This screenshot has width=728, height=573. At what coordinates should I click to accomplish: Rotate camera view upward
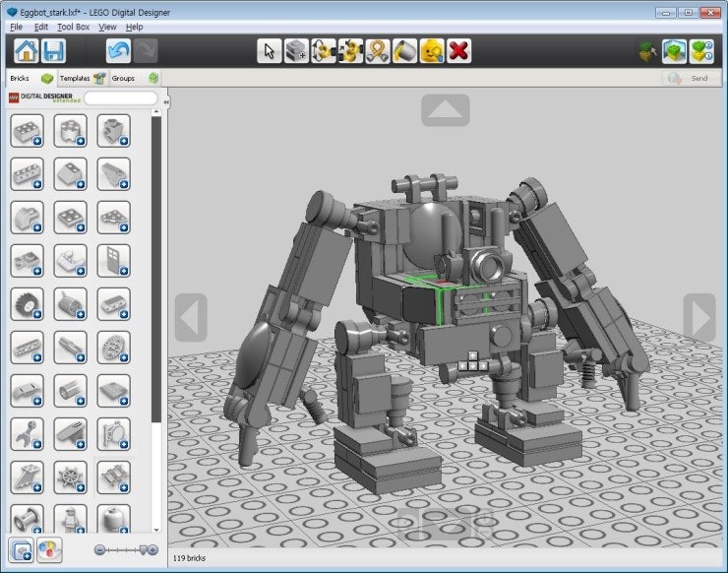[x=446, y=110]
